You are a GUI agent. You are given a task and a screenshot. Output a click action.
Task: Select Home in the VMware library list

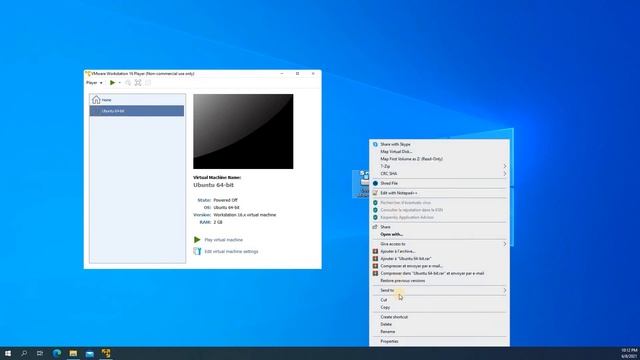[137, 100]
